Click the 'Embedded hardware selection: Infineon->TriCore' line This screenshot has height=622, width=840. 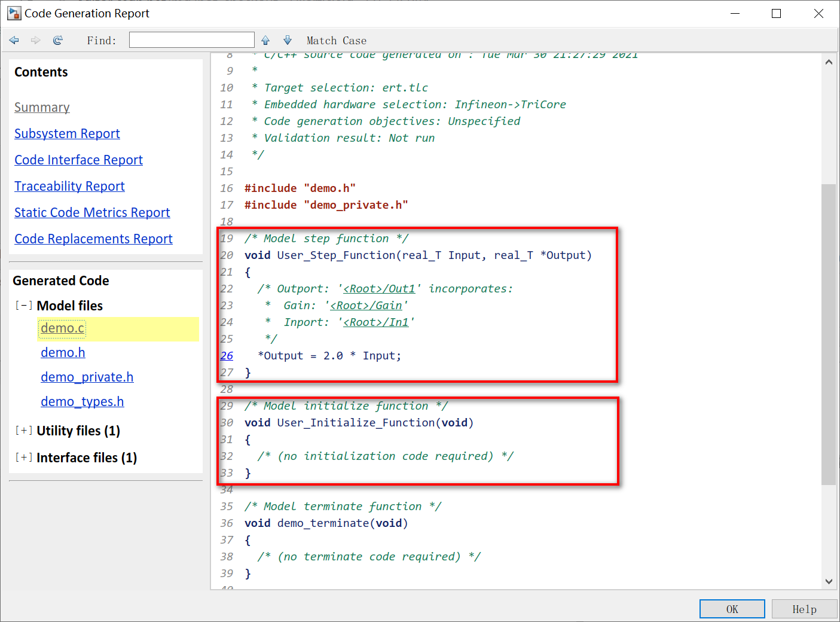(x=415, y=105)
